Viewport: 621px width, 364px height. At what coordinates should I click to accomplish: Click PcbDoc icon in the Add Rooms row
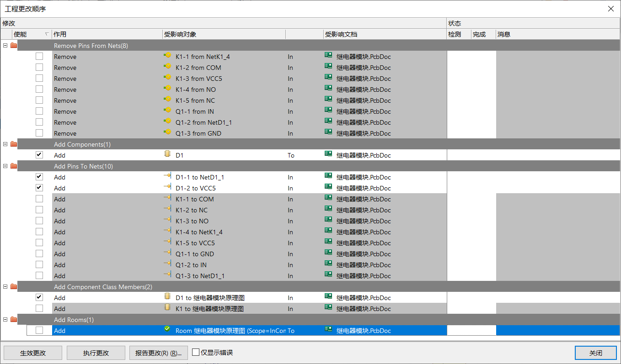point(328,330)
